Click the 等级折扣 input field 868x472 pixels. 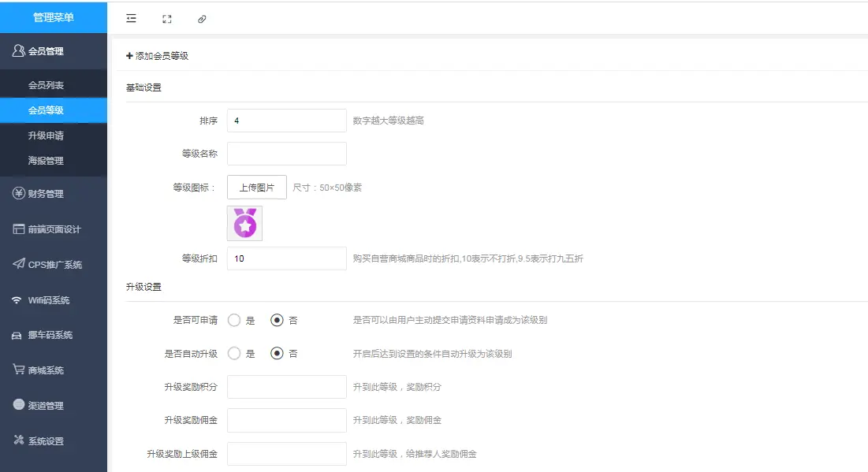pyautogui.click(x=287, y=258)
